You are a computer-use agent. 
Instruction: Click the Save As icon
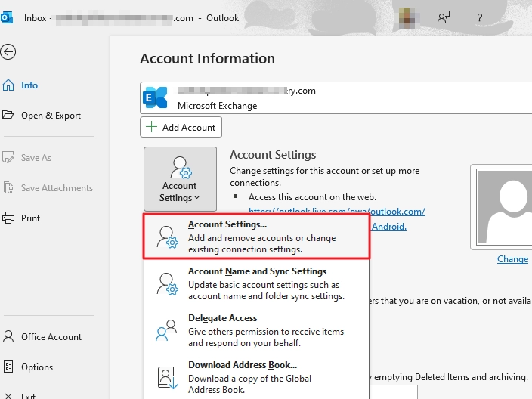click(x=8, y=157)
